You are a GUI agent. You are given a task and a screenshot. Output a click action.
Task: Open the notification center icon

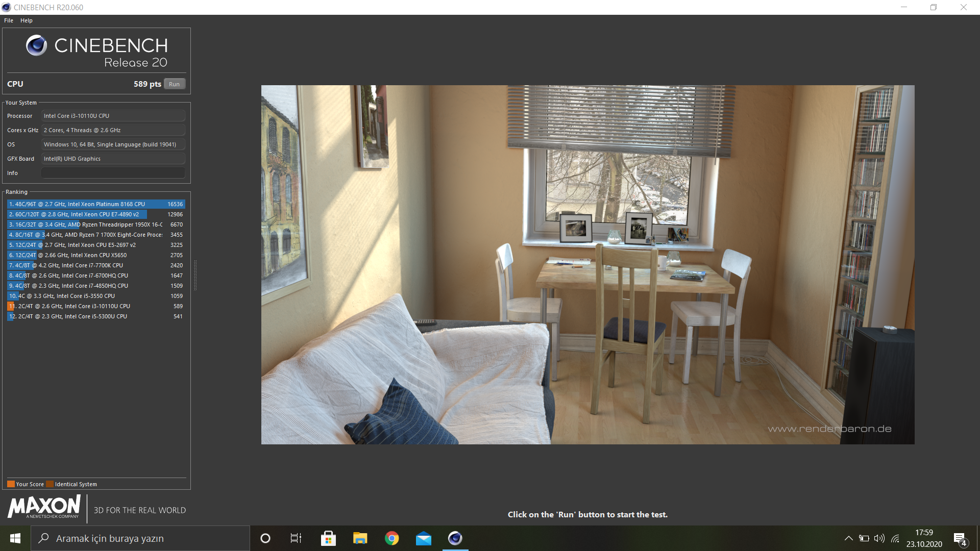tap(960, 539)
